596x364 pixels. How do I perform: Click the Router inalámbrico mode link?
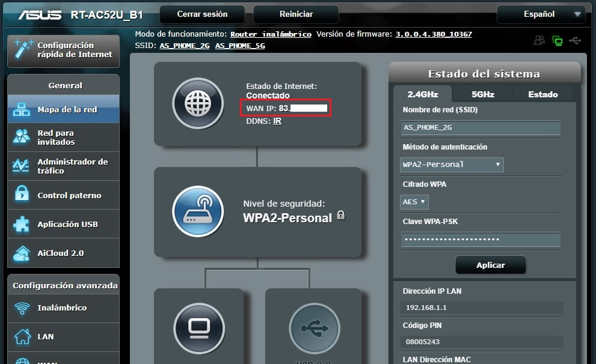pyautogui.click(x=271, y=34)
